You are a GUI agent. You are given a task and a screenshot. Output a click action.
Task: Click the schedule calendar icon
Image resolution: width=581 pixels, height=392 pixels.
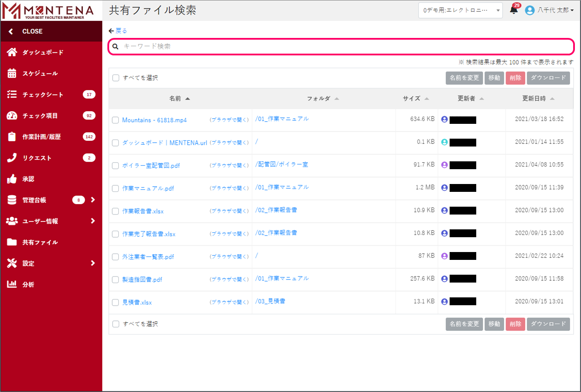(x=12, y=73)
